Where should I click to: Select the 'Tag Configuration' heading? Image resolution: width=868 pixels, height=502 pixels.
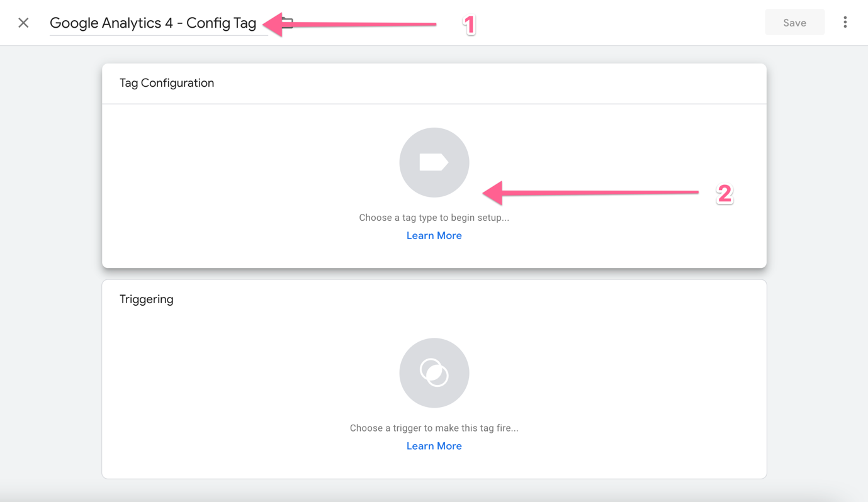(x=167, y=83)
